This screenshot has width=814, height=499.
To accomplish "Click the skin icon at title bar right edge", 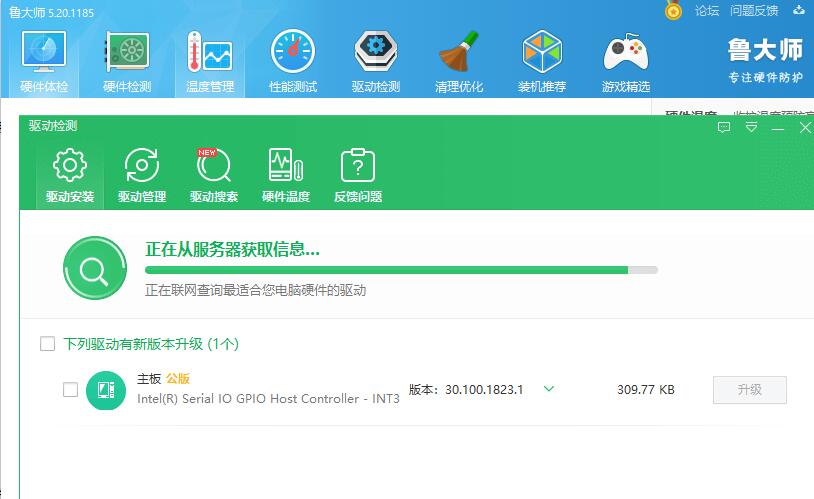I will [799, 10].
